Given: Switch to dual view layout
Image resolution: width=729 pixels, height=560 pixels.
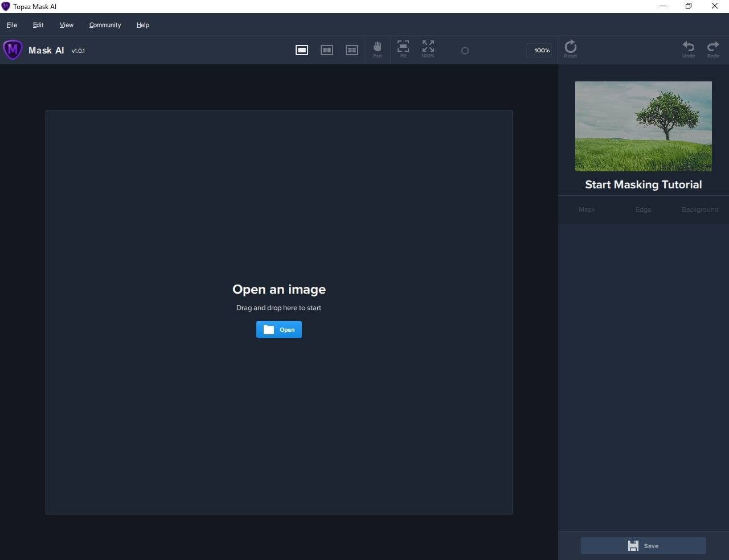Looking at the screenshot, I should pyautogui.click(x=327, y=50).
